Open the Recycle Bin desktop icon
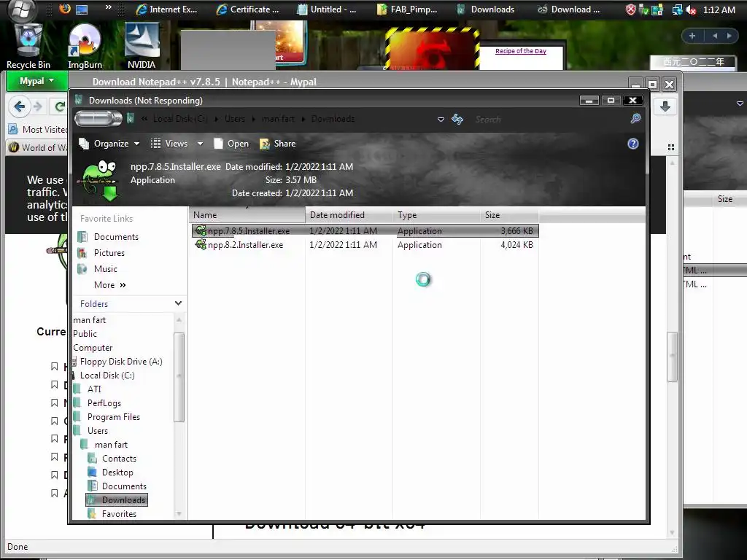 click(28, 45)
